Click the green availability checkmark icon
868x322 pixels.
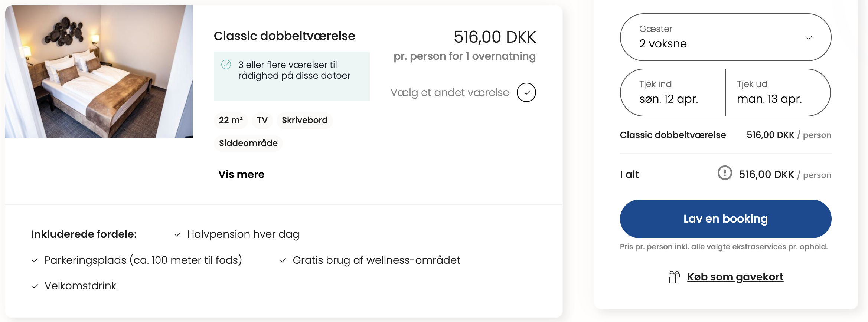click(x=226, y=65)
